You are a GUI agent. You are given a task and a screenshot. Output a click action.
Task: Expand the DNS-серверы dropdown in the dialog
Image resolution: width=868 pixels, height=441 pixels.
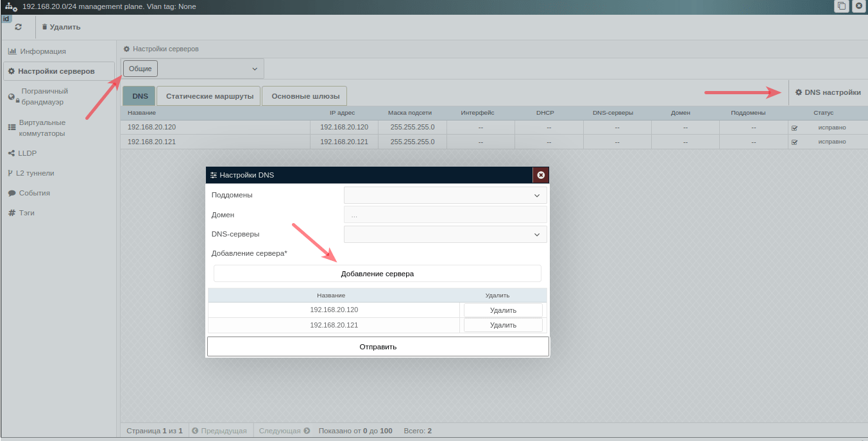[x=445, y=235]
